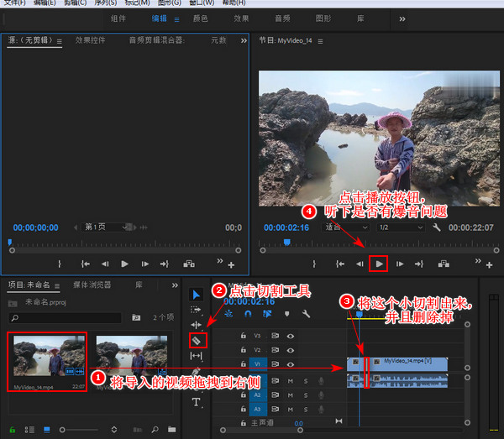Switch to the Graphics workspace
The height and width of the screenshot is (439, 504).
click(x=323, y=18)
